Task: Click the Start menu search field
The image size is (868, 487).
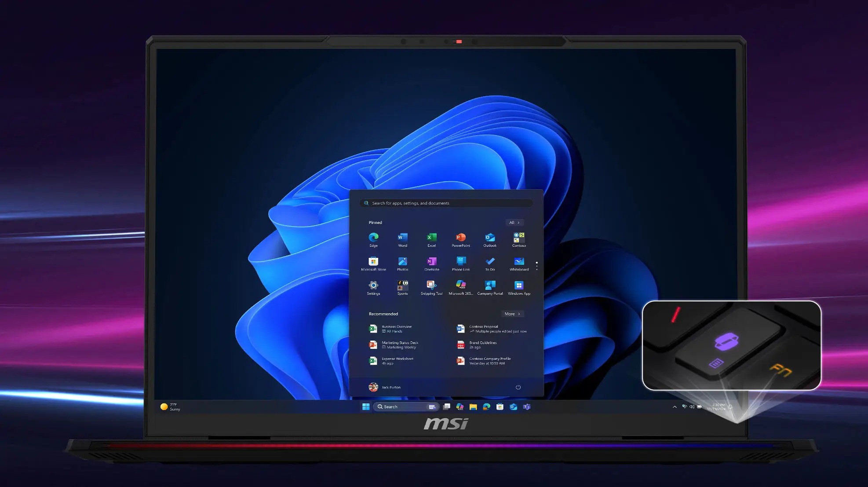Action: 446,203
